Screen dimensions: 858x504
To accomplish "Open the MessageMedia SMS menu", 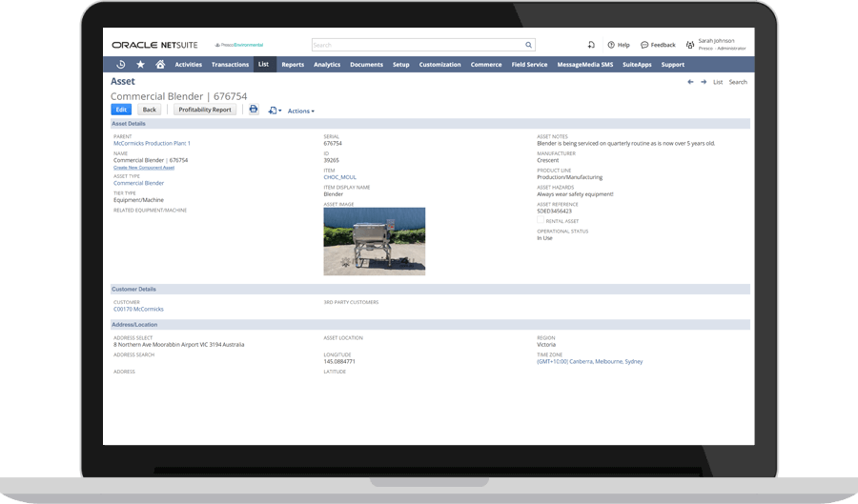I will tap(585, 65).
